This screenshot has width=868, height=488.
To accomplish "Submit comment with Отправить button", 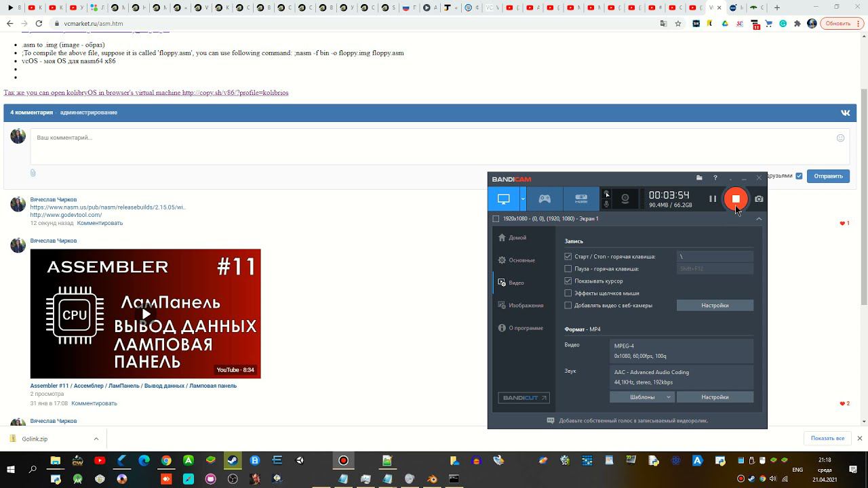I will 828,176.
